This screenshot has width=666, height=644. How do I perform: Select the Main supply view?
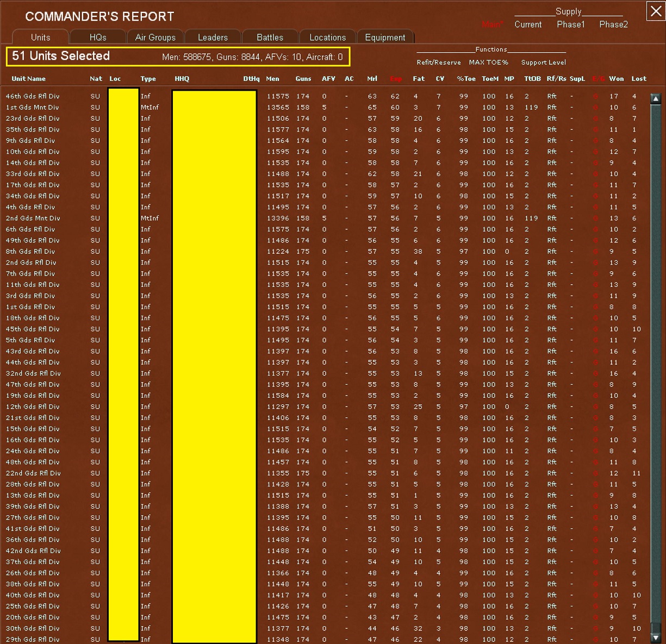click(x=493, y=24)
